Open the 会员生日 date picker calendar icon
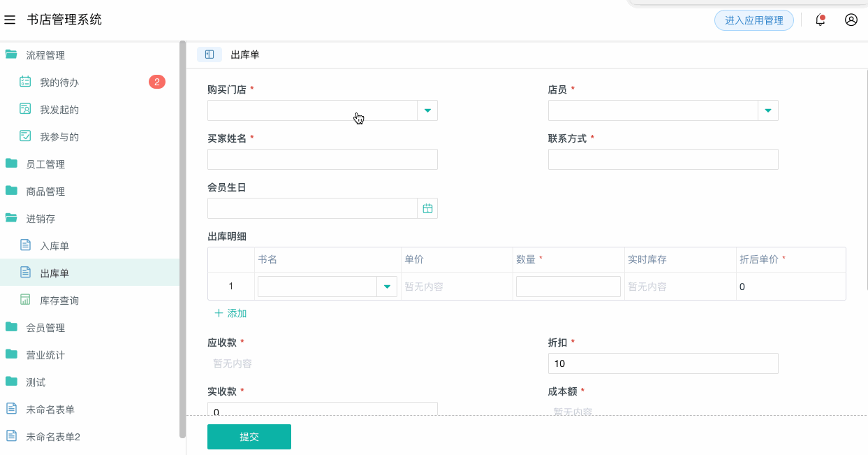Screen dimensions: 868x455 click(427, 208)
